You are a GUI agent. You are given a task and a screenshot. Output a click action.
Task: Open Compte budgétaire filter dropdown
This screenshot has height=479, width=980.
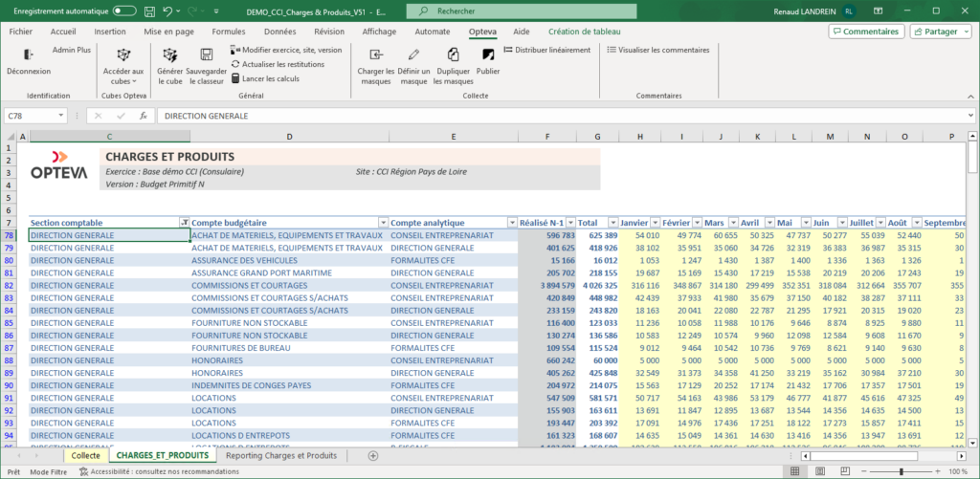tap(383, 222)
